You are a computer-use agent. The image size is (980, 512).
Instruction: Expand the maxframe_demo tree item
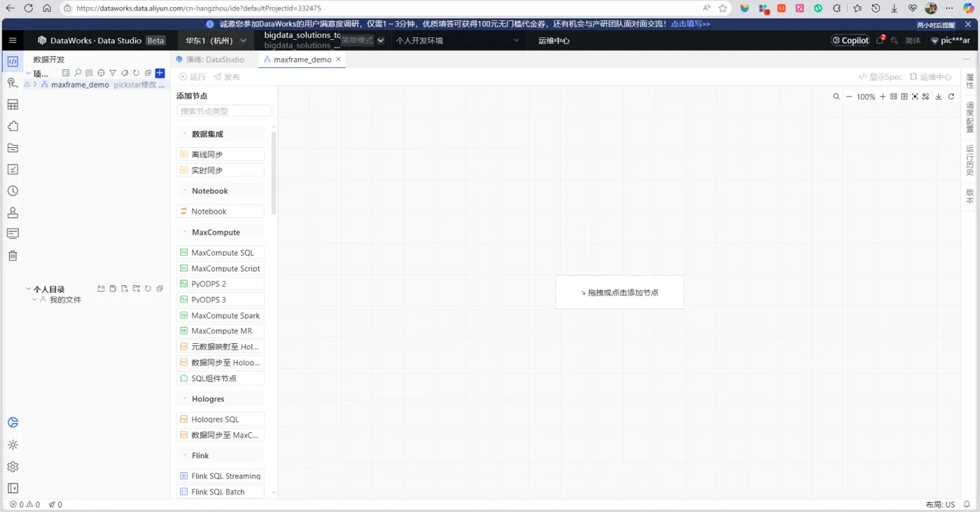[x=35, y=85]
